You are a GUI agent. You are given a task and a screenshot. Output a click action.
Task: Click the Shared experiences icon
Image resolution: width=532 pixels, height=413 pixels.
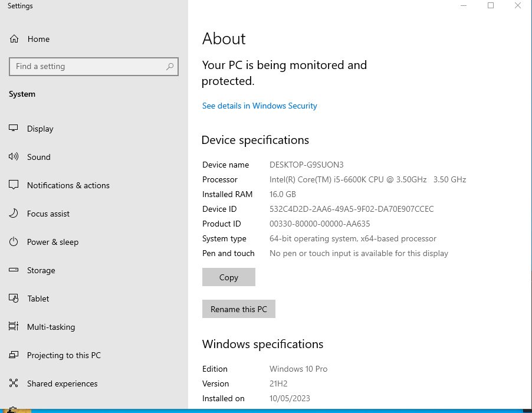[13, 383]
